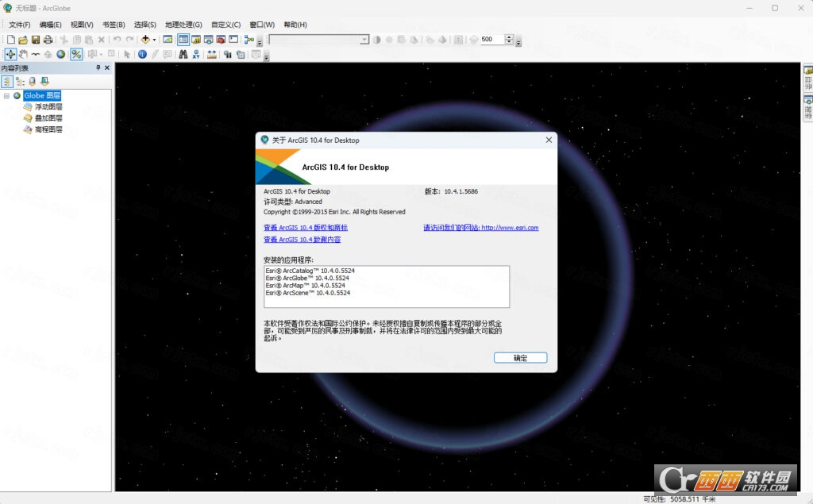813x504 pixels.
Task: Switch to List By Drawing Order view
Action: (6, 82)
